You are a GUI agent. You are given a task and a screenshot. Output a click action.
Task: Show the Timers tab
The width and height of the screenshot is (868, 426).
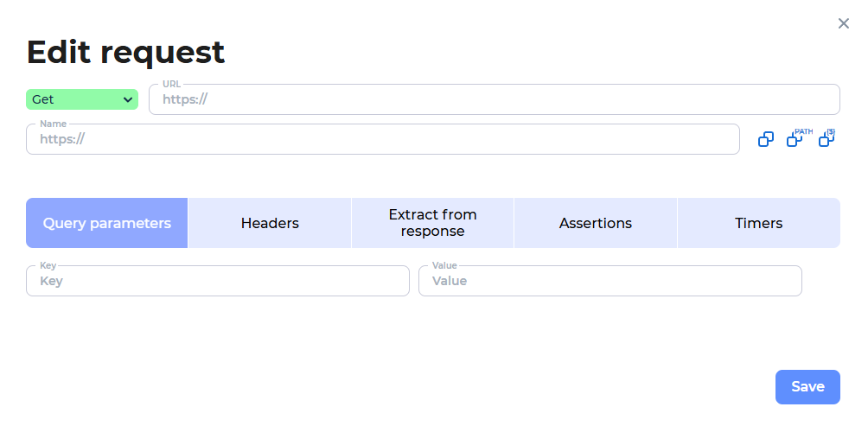point(758,223)
